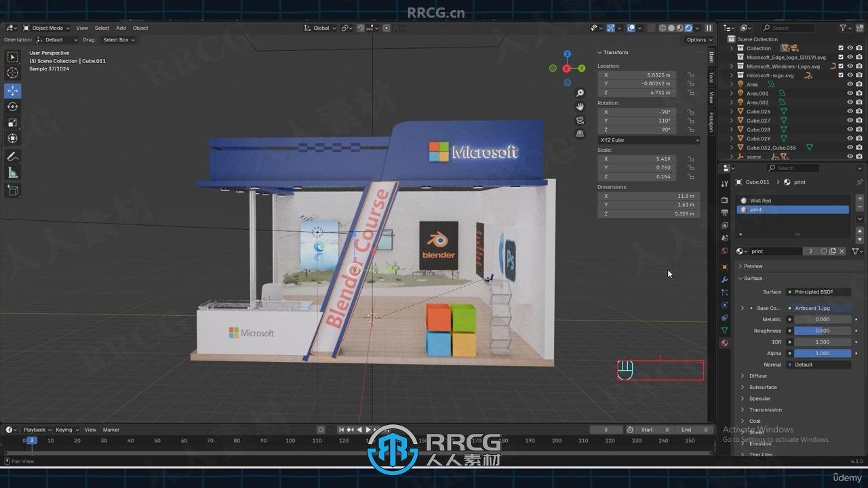
Task: Choose the Measure tool
Action: coord(13,173)
